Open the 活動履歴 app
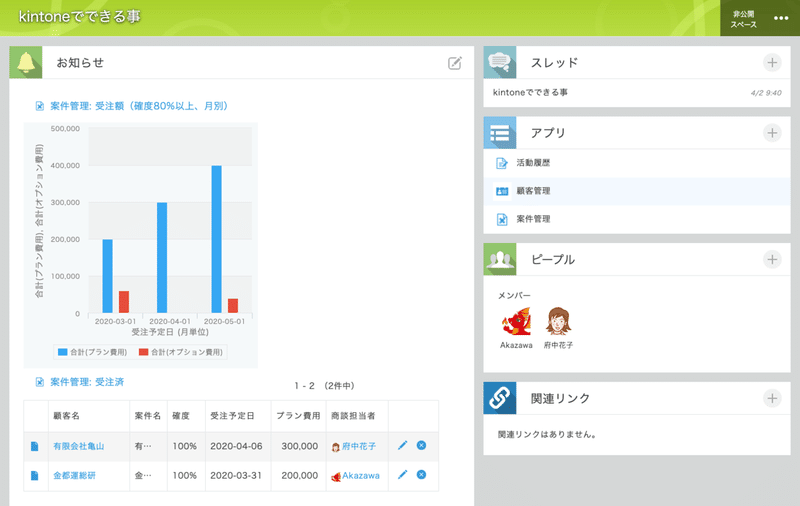This screenshot has height=506, width=800. 533,163
